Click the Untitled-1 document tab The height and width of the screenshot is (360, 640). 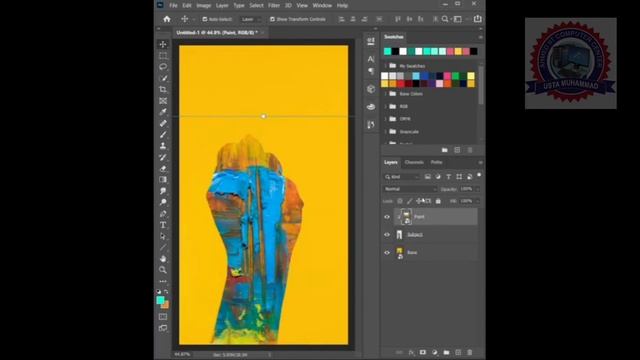(x=217, y=33)
